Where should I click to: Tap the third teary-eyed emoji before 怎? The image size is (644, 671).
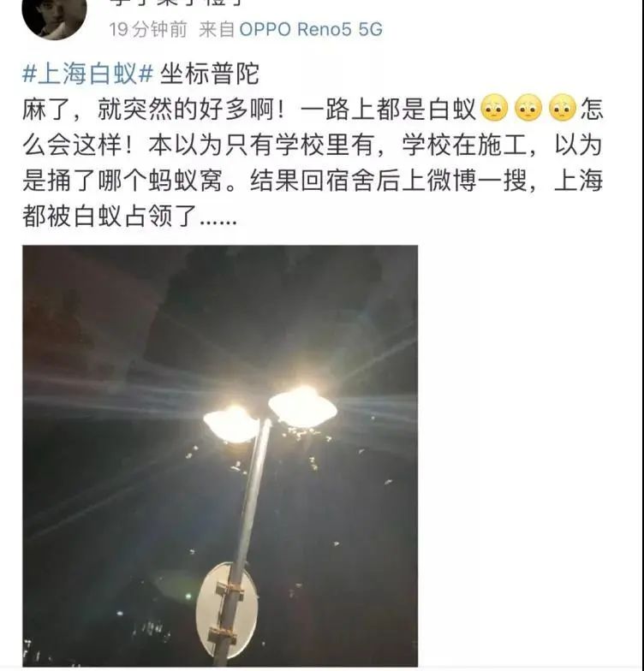click(x=563, y=108)
